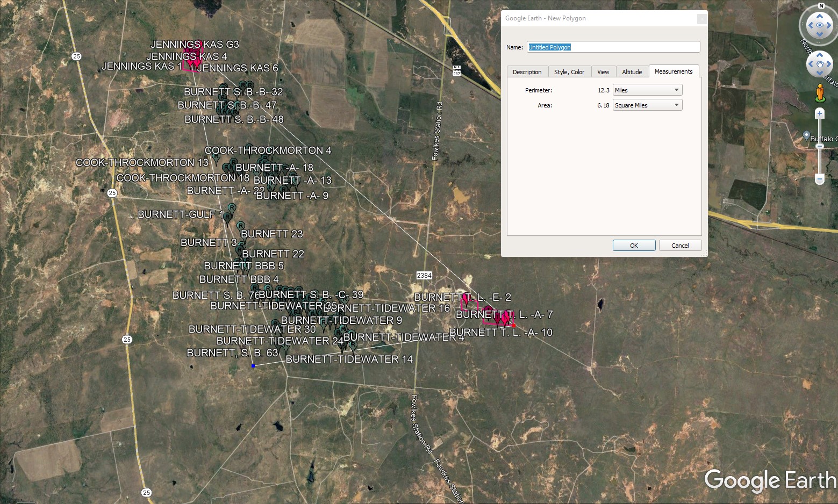
Task: Switch to the Description tab
Action: (x=527, y=72)
